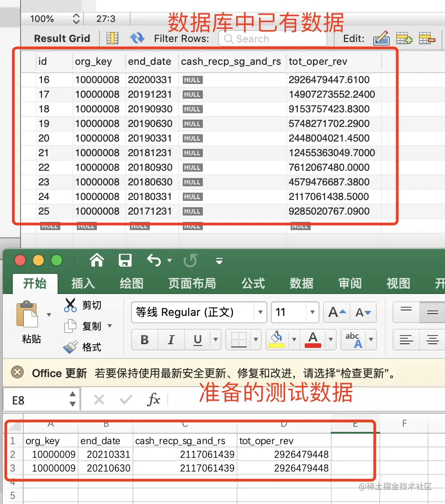
Task: Expand font color palette arrow
Action: pos(330,340)
